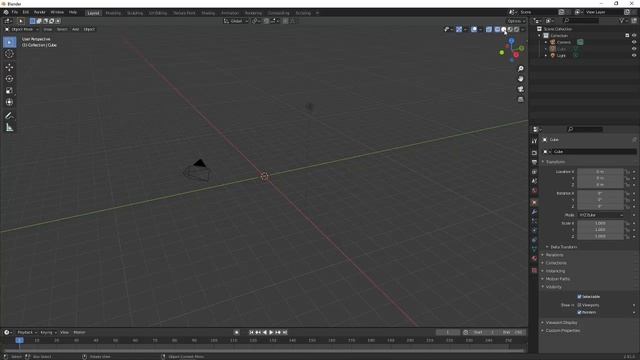Toggle viewport gizmos

(459, 29)
